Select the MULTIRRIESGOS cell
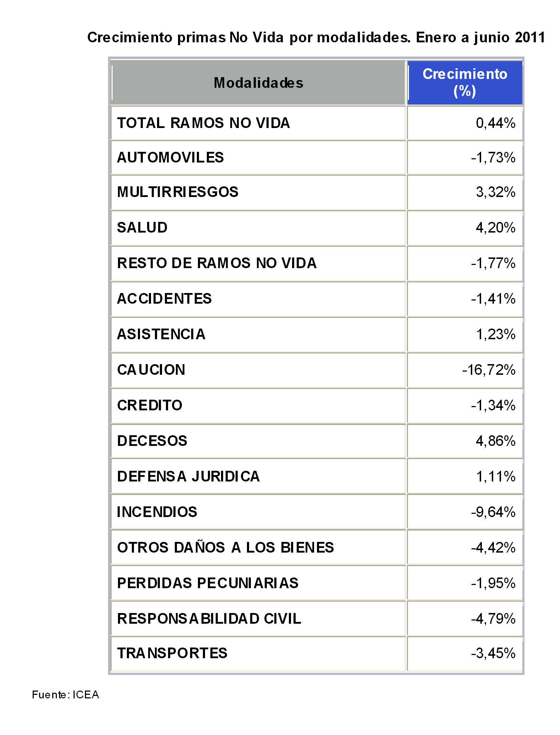This screenshot has width=560, height=735. [178, 192]
